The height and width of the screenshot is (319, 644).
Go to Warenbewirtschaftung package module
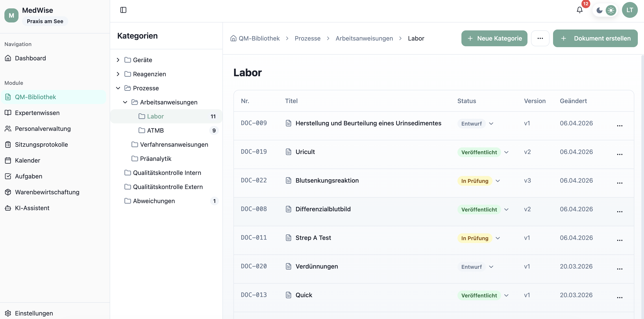click(x=47, y=192)
